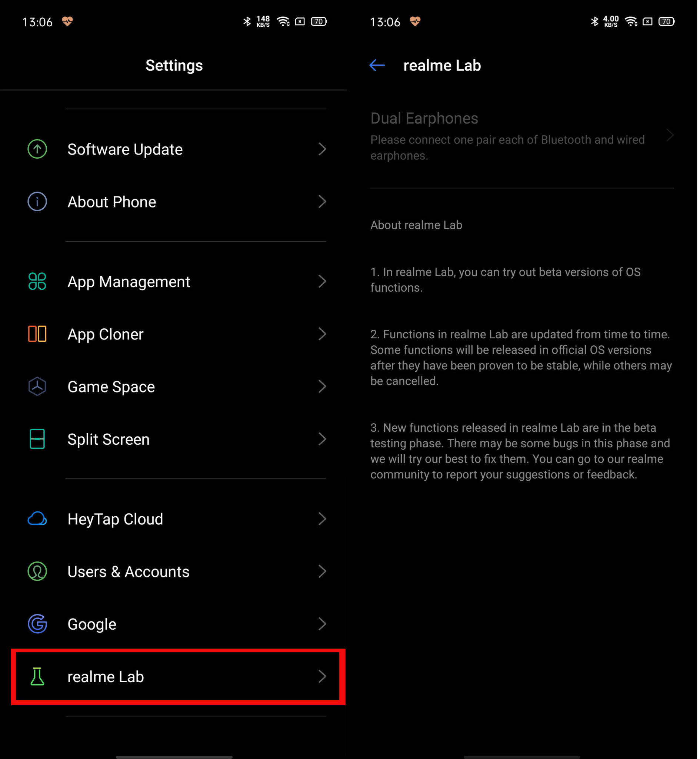The width and height of the screenshot is (700, 759).
Task: Tap the bottom navigation handle under Settings
Action: point(174,756)
